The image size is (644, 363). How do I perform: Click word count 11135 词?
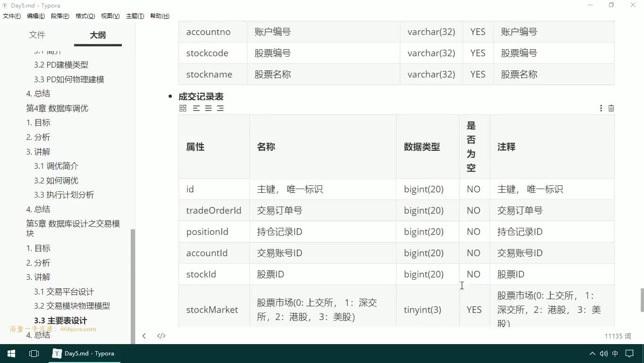click(618, 336)
